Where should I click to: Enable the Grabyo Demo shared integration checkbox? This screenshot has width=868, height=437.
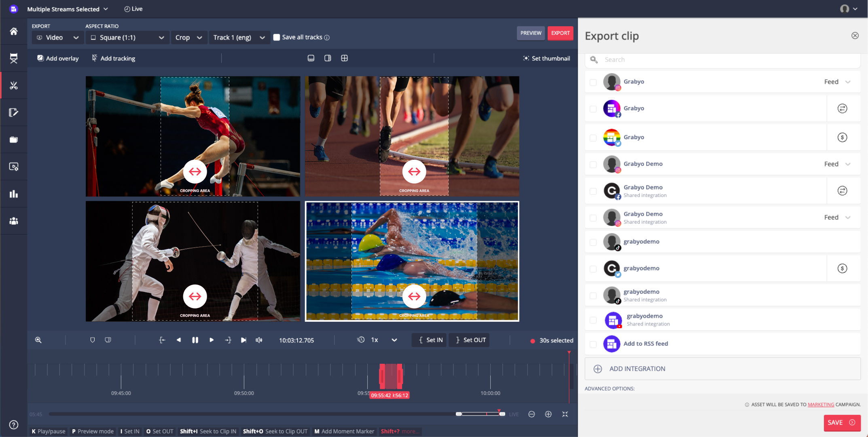click(593, 191)
